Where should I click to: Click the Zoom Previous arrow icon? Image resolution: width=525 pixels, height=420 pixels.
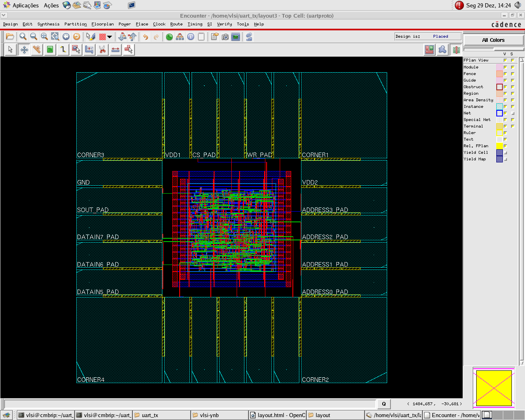click(x=66, y=37)
